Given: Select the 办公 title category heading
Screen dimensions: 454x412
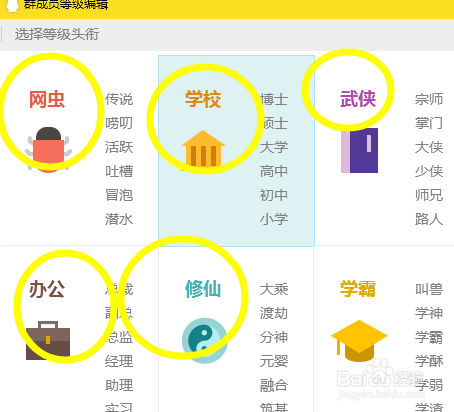Looking at the screenshot, I should coord(47,289).
